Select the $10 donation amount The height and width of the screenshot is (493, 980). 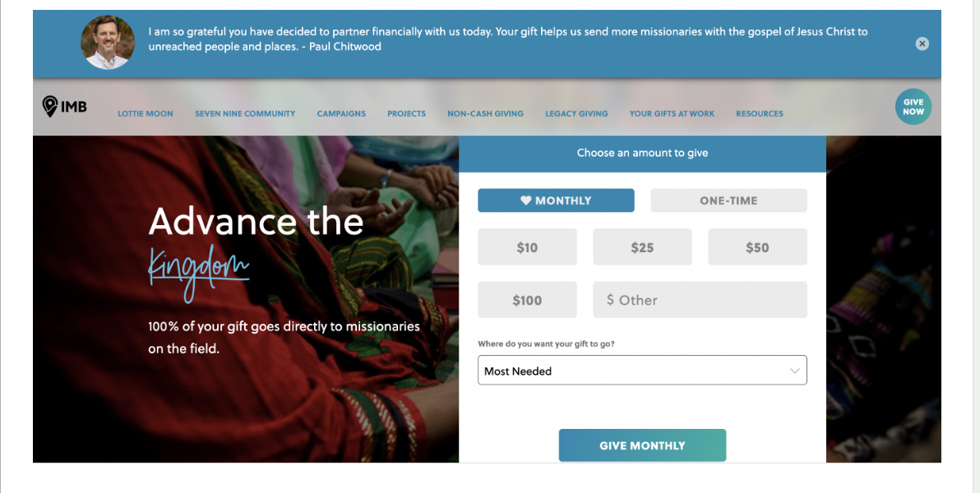[x=527, y=246]
